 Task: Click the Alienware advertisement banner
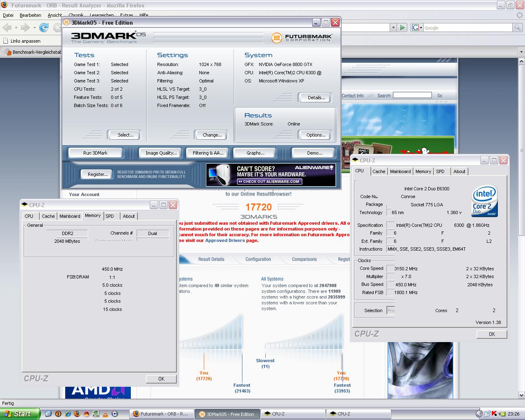271,175
